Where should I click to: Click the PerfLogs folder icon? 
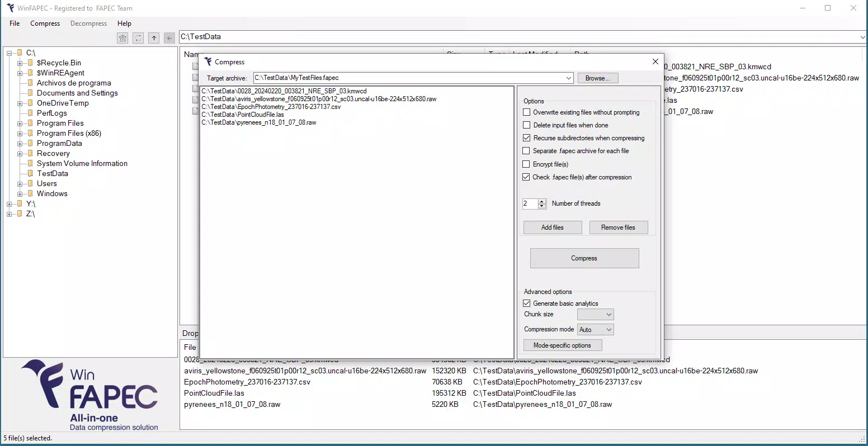coord(30,113)
